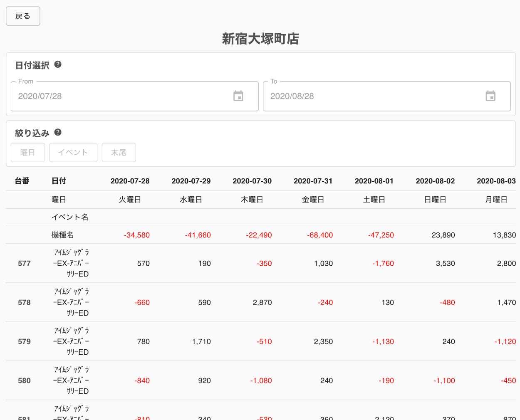Open the To date calendar icon
The width and height of the screenshot is (520, 420).
point(490,96)
